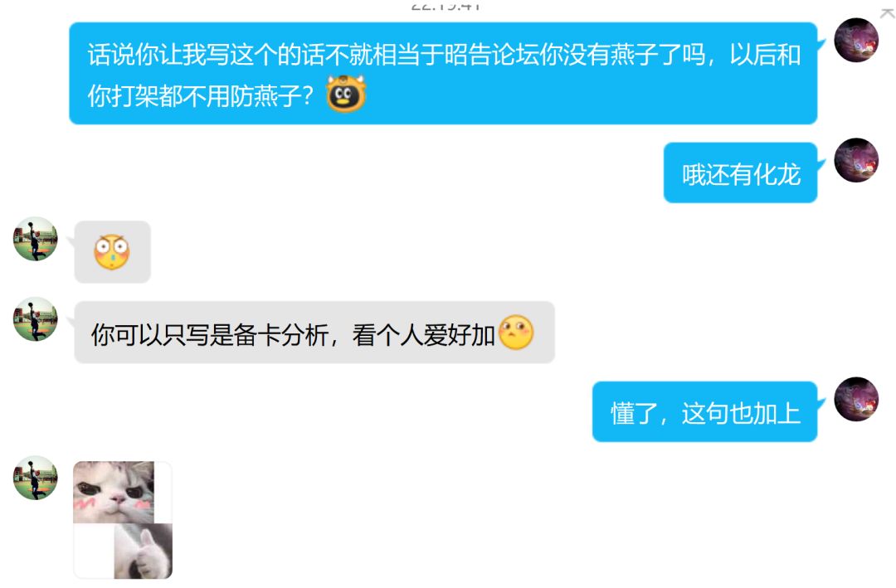Screen dimensions: 896x588
Task: Select the gray bubble holding the shocked emoji
Action: coord(113,252)
